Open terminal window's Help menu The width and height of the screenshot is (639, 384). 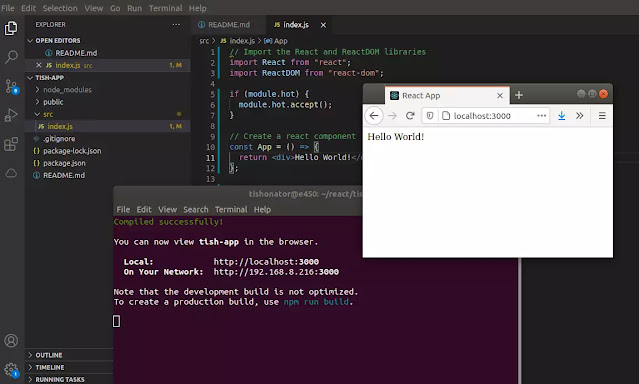coord(262,210)
